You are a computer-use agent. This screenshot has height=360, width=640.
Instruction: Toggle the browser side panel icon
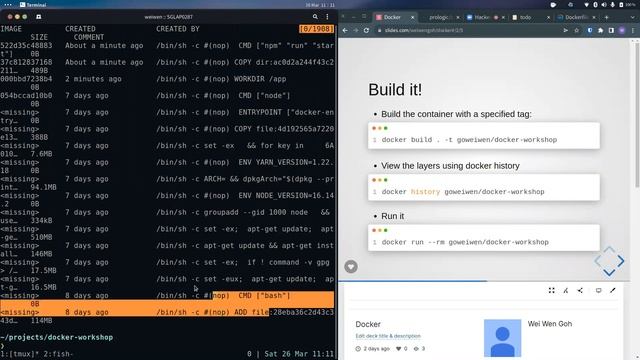(611, 30)
